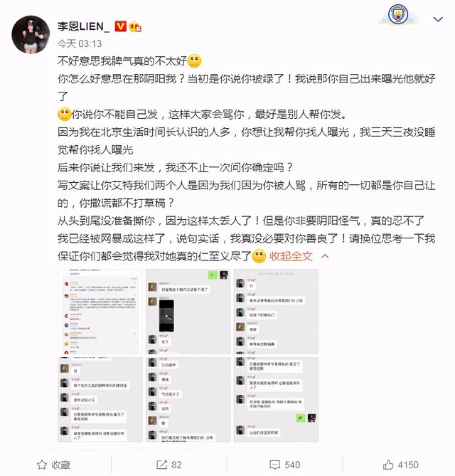455x476 pixels.
Task: Click the crown membership badge icon
Action: pos(135,27)
